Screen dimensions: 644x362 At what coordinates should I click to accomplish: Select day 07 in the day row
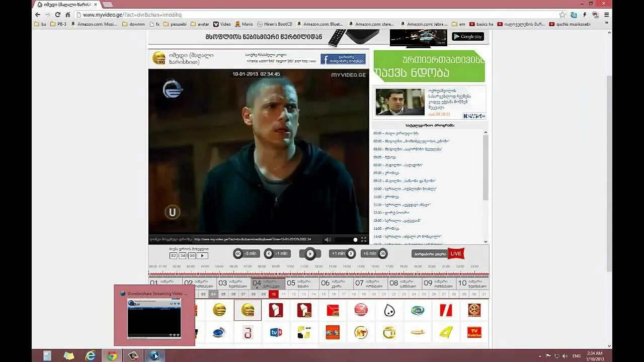click(244, 294)
